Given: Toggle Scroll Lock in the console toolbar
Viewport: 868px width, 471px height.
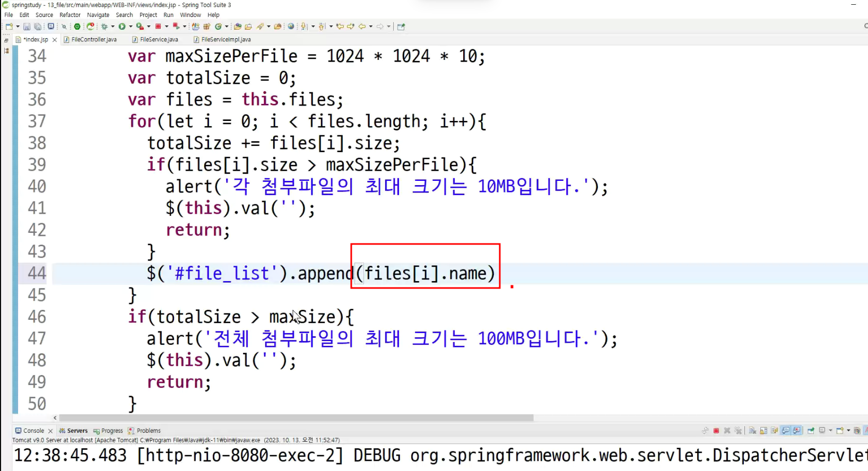Looking at the screenshot, I should coord(763,431).
